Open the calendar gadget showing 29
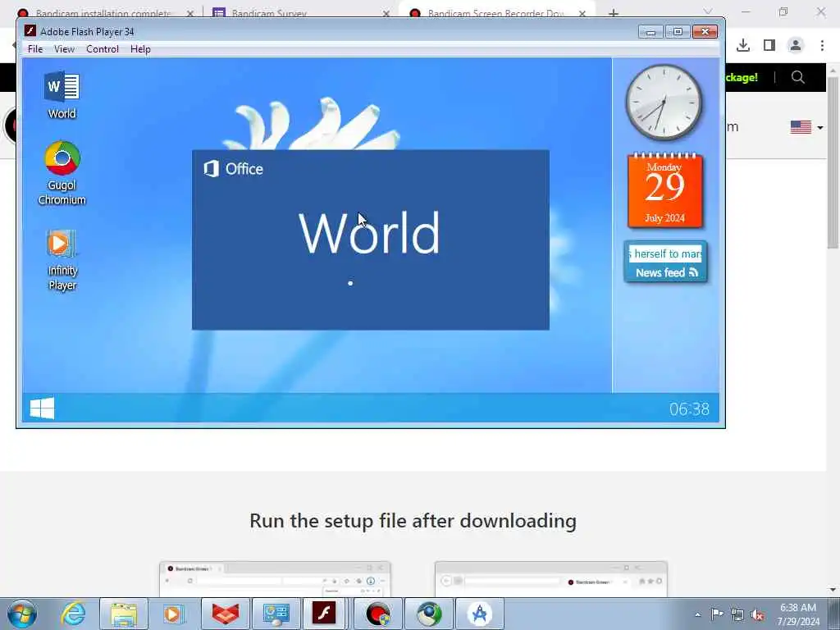 [664, 190]
